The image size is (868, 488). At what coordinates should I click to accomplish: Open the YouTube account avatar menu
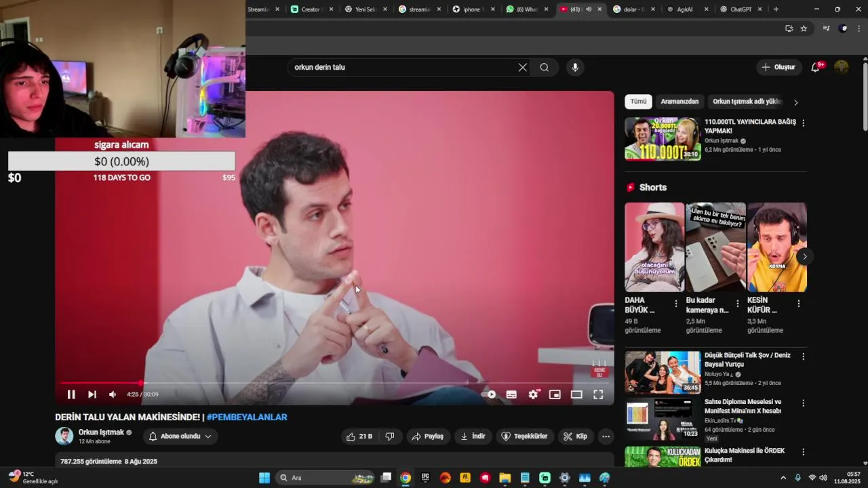(x=842, y=67)
